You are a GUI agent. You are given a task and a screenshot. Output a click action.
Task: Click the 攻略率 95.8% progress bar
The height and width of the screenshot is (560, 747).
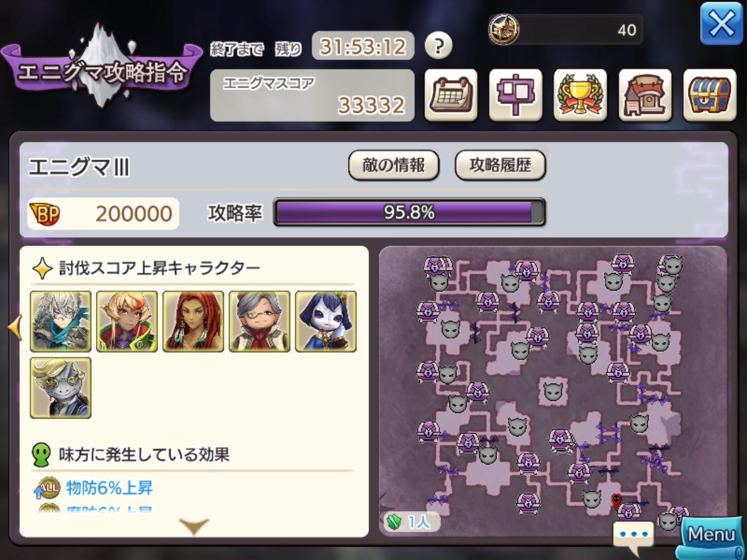click(x=409, y=213)
